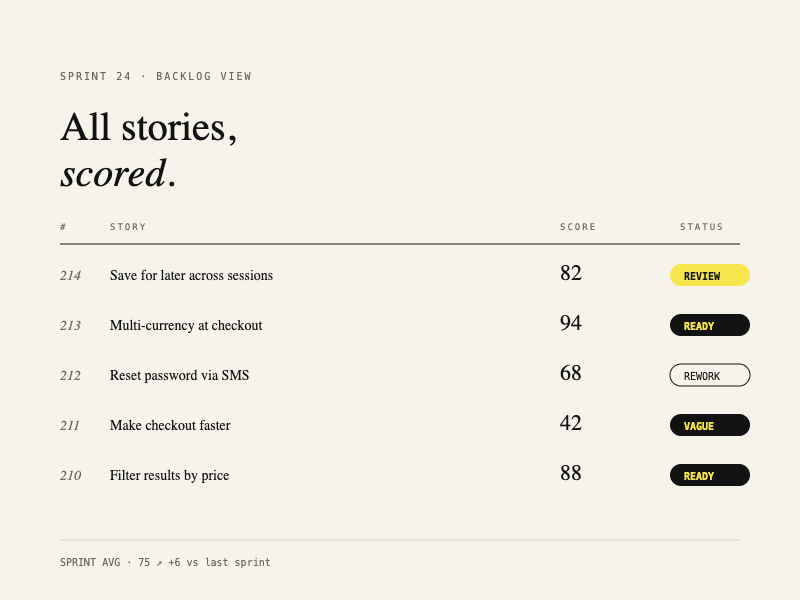Click the # column header
Viewport: 800px width, 600px height.
tap(63, 227)
